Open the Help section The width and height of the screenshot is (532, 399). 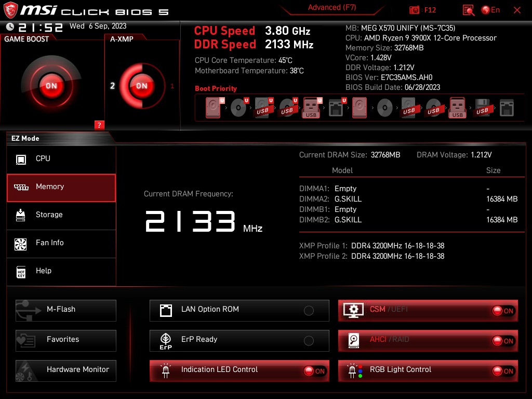point(61,272)
